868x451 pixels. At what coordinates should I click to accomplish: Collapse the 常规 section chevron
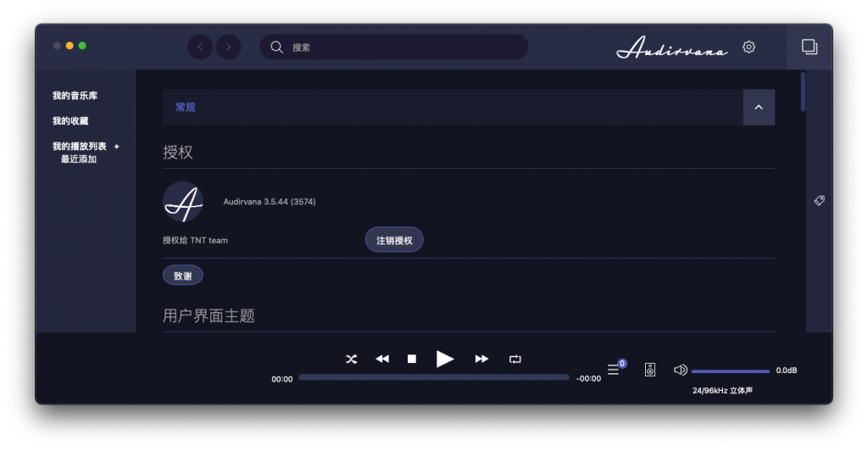pos(759,108)
